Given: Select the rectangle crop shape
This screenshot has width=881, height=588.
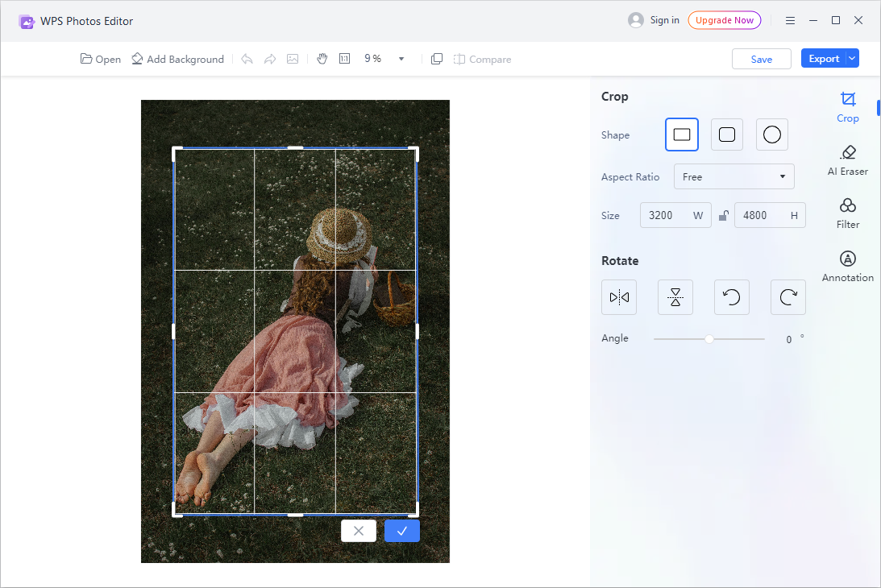Looking at the screenshot, I should point(682,135).
